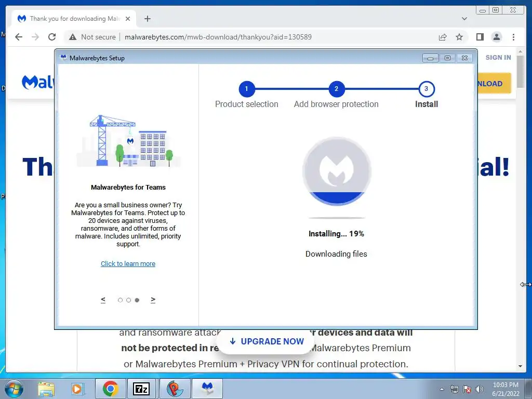Open the Action Center flag icon
This screenshot has height=399, width=532.
pyautogui.click(x=467, y=389)
